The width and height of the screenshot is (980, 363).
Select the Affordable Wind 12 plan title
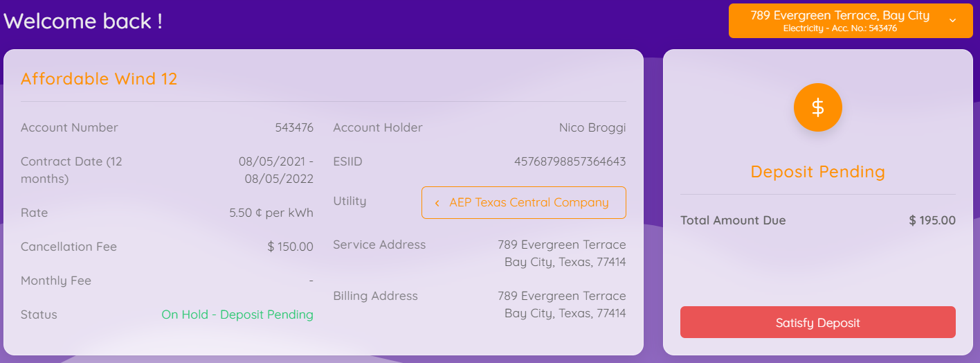[99, 78]
